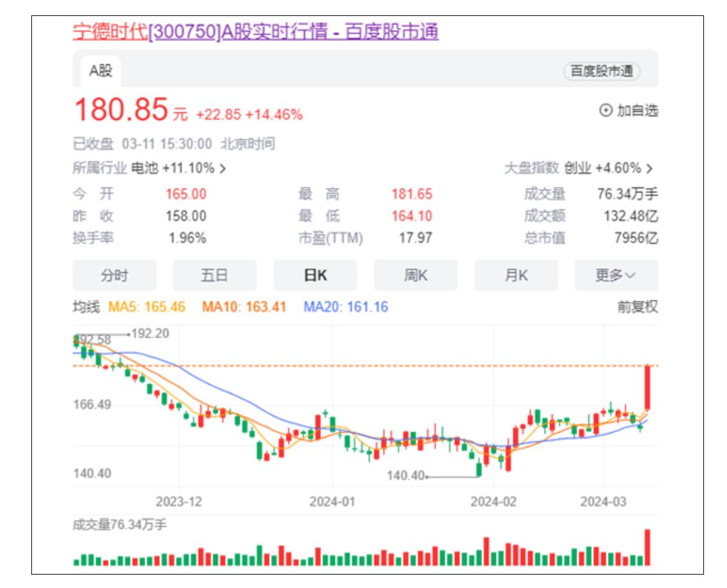This screenshot has width=727, height=588.
Task: Click the 166.49 price axis label
Action: pyautogui.click(x=92, y=405)
